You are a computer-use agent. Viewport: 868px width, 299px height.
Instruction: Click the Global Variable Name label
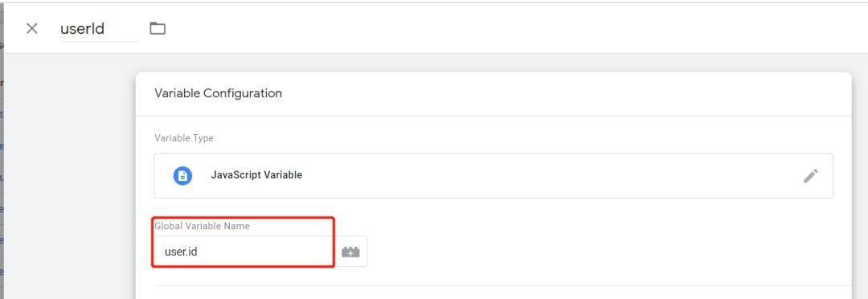tap(202, 226)
